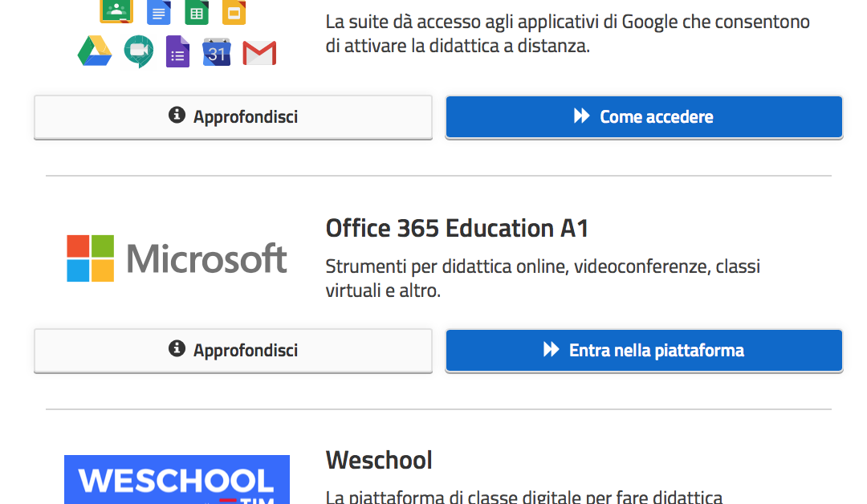Click the yellow Google Slides icon
This screenshot has height=504, width=867.
(234, 12)
